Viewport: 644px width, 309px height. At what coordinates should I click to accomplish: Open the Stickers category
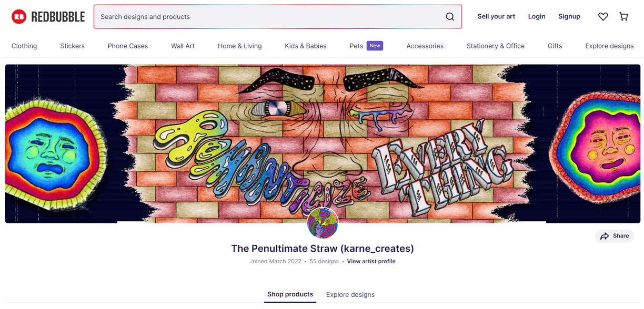click(73, 46)
